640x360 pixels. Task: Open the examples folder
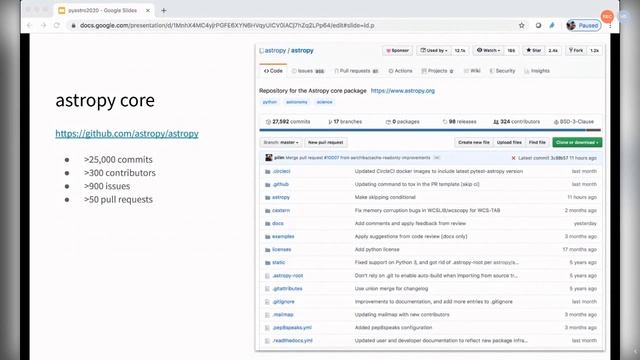tap(283, 237)
